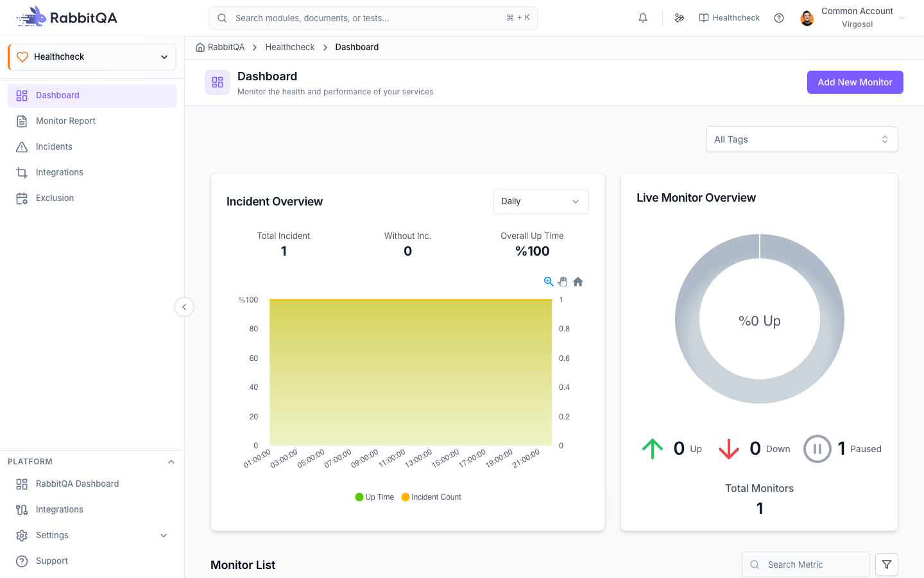The width and height of the screenshot is (924, 578).
Task: Click Add New Monitor button
Action: pos(855,82)
